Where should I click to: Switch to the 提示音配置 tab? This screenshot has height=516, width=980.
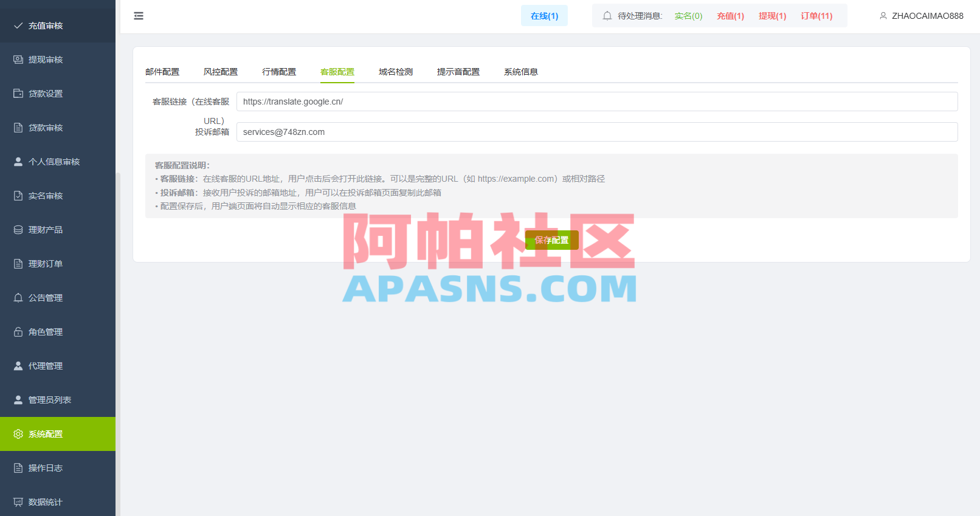point(458,72)
